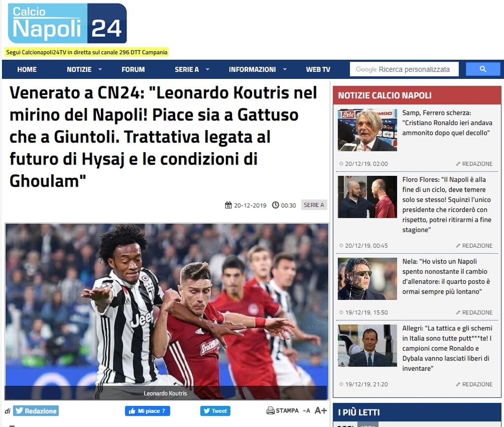Click the yellow Calcionapoli24TV live banner

point(87,52)
